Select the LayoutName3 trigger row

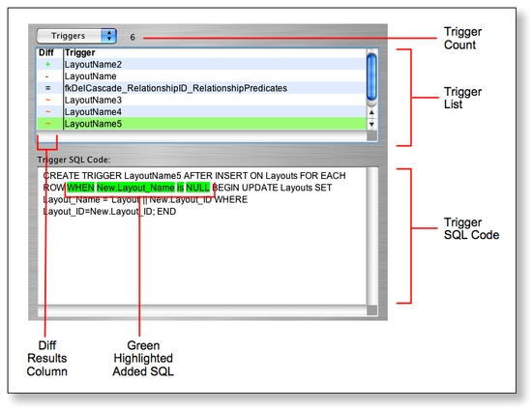pyautogui.click(x=201, y=100)
